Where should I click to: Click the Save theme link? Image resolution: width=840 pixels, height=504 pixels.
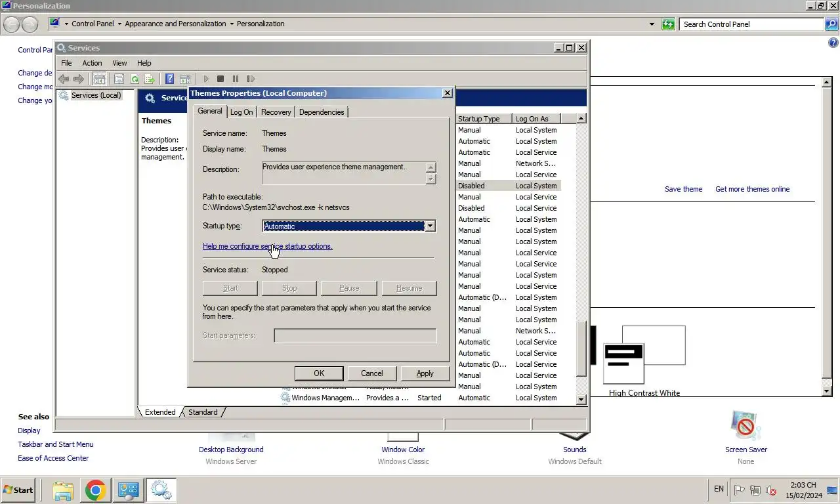(683, 189)
